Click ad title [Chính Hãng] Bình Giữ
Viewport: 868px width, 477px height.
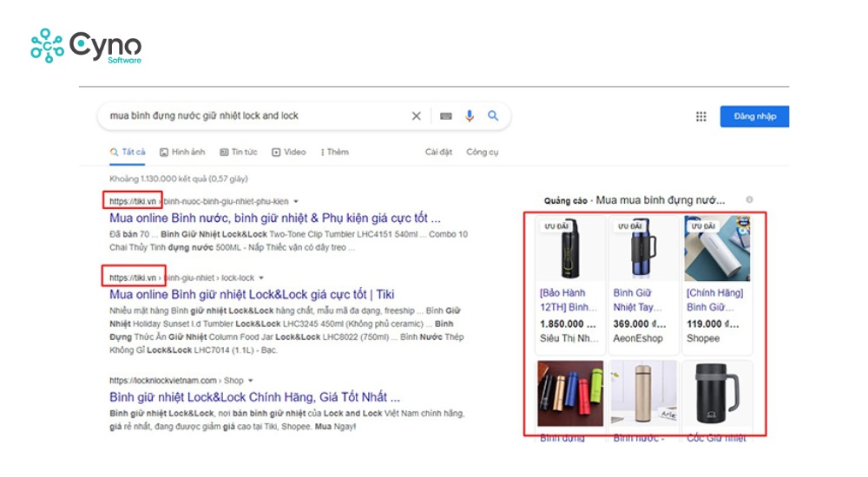point(714,300)
